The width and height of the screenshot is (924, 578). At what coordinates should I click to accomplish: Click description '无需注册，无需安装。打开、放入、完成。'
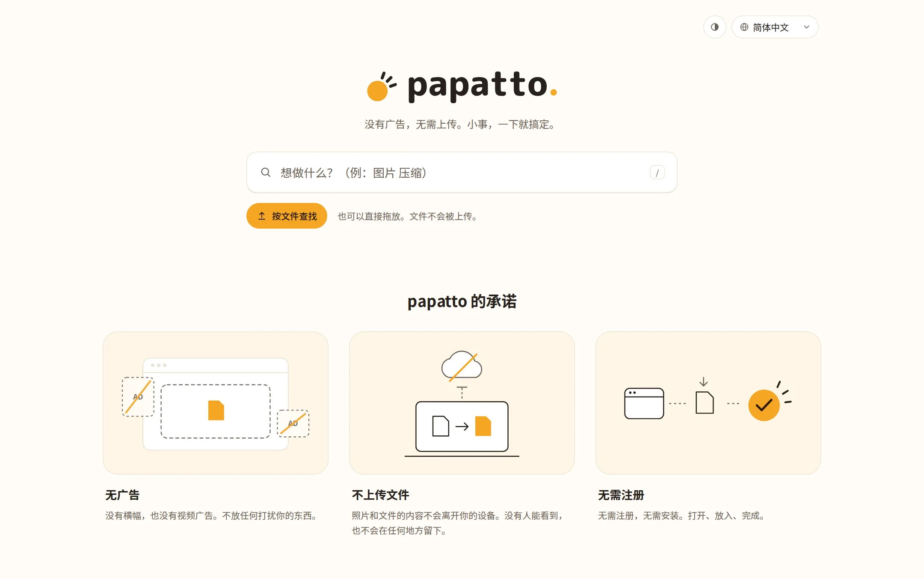click(682, 515)
